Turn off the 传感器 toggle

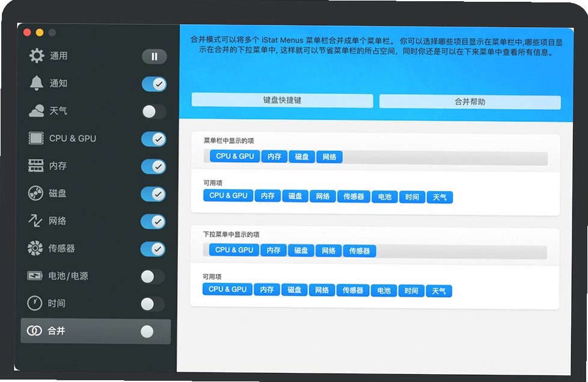click(153, 249)
